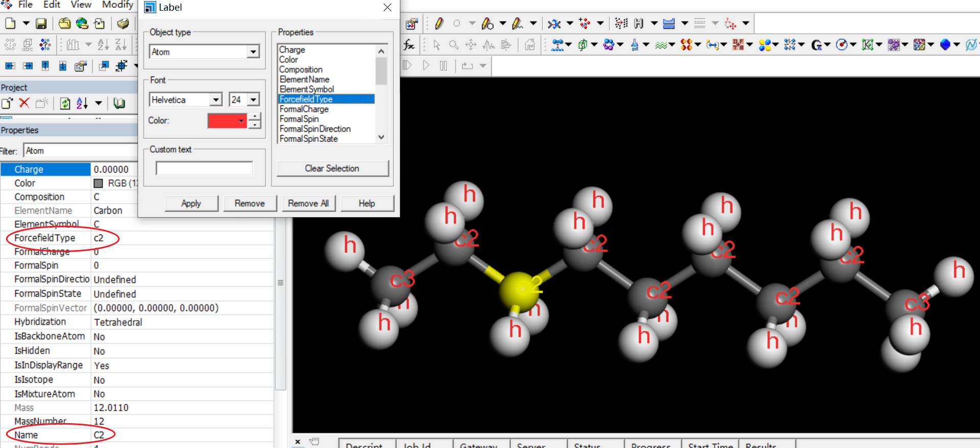Open the Object type Atom dropdown
The image size is (980, 448).
[253, 52]
